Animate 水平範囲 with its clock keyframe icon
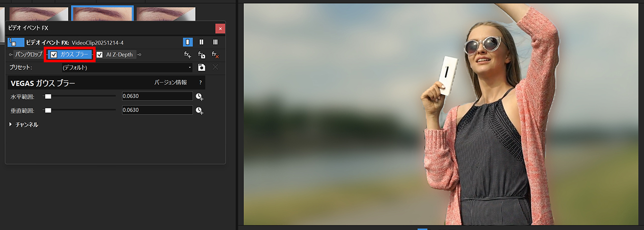The image size is (644, 230). point(200,96)
